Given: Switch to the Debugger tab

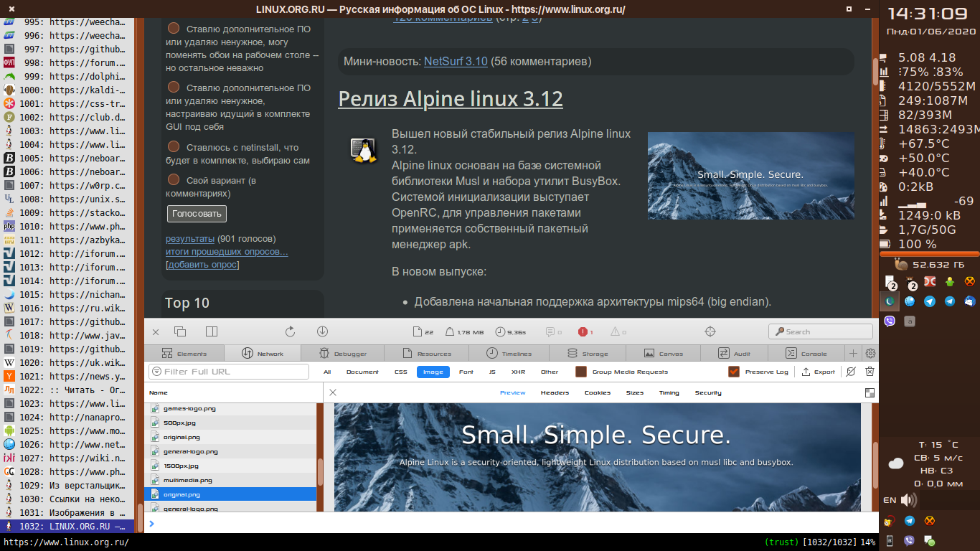Looking at the screenshot, I should click(x=343, y=353).
